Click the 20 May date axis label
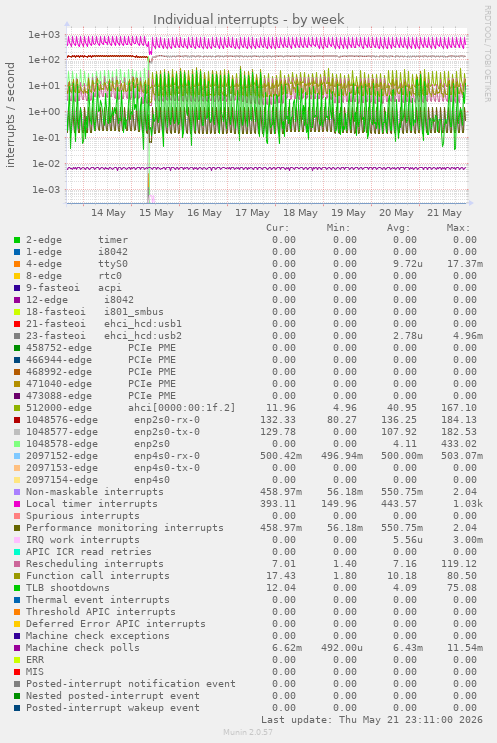Viewport: 497px width, 743px height. pos(397,213)
